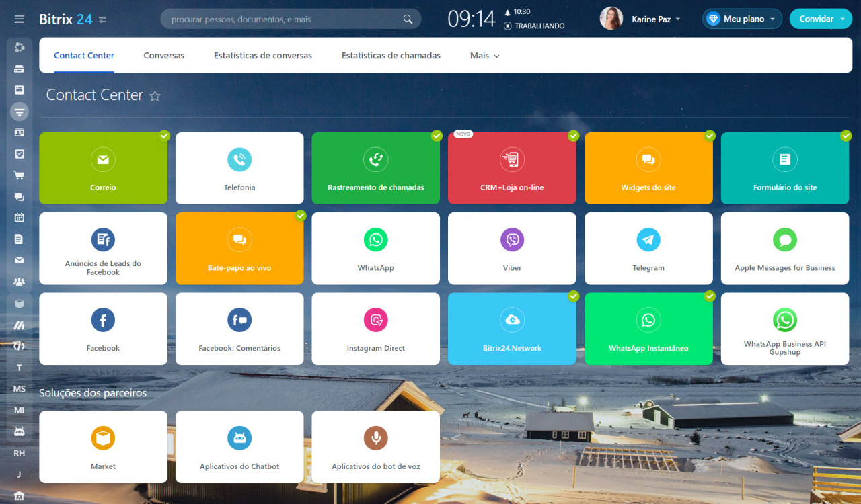
Task: Open Apple Messages for Business tile
Action: pos(785,249)
